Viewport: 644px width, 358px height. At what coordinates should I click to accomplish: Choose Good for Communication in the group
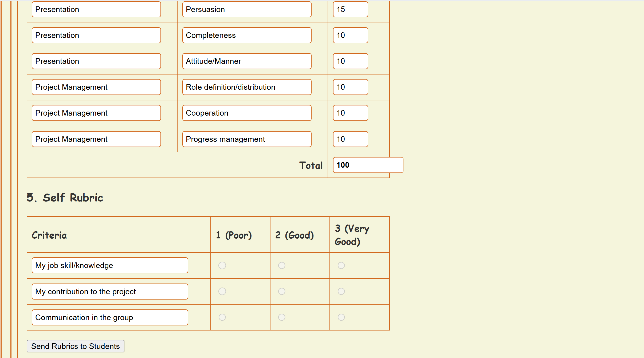tap(282, 317)
